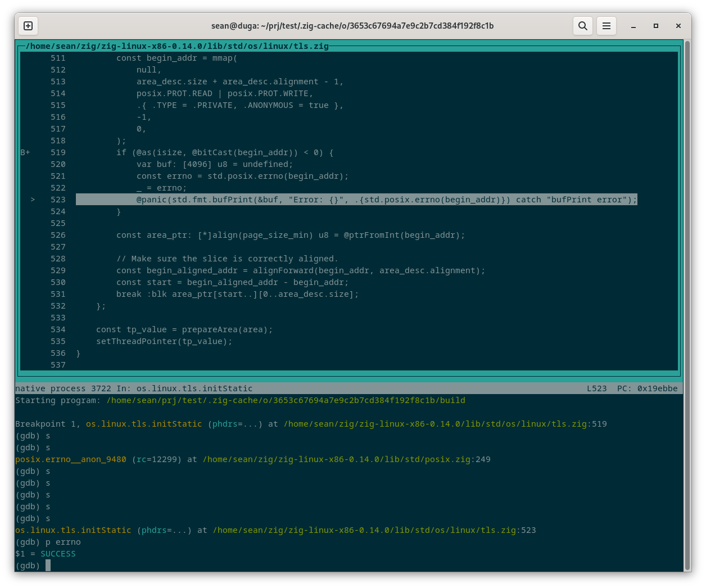Click the empty (gdb) prompt with cursor
The height and width of the screenshot is (588, 706).
33,566
